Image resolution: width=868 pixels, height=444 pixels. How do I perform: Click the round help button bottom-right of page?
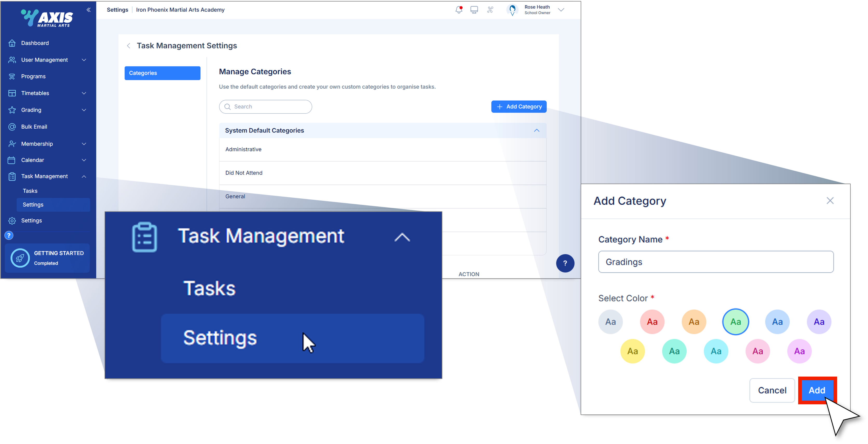tap(565, 263)
